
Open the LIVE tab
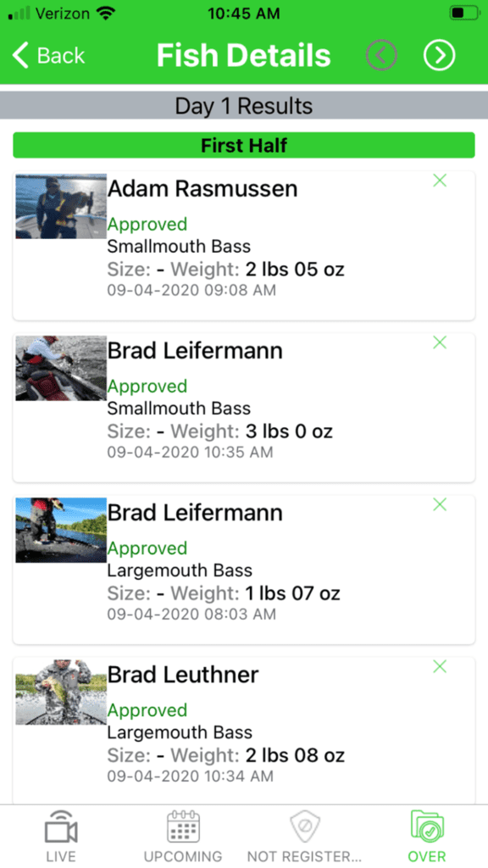[61, 836]
